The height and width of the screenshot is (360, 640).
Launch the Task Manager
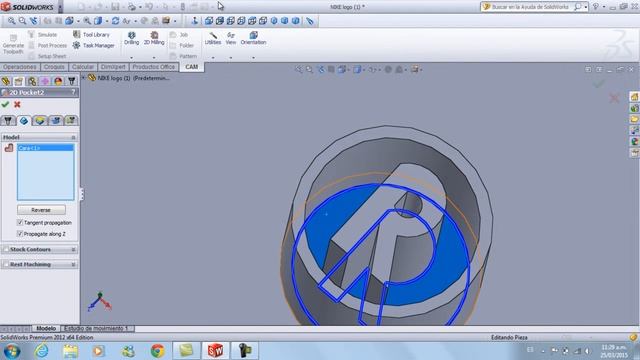[93, 45]
